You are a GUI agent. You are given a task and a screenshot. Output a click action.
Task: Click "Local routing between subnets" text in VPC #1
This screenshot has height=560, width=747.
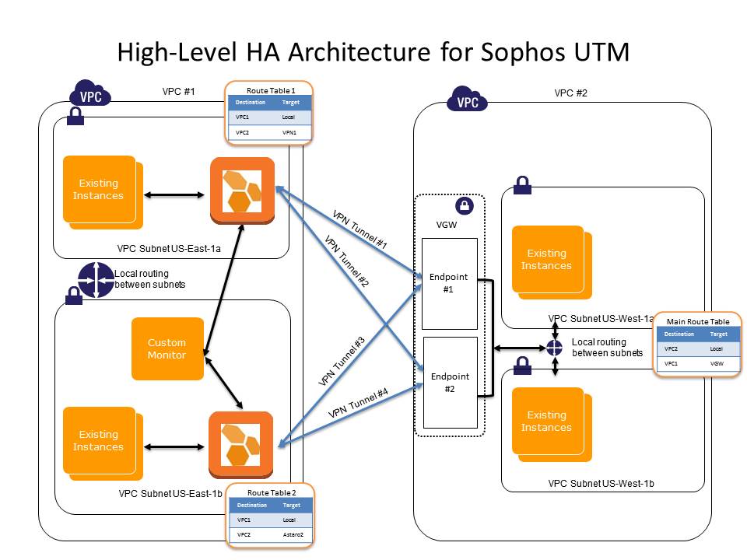tap(149, 279)
